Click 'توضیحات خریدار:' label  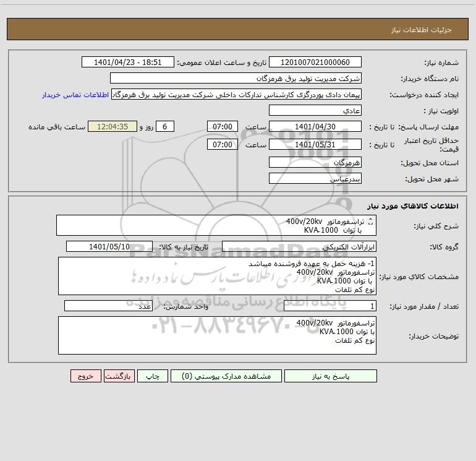433,336
